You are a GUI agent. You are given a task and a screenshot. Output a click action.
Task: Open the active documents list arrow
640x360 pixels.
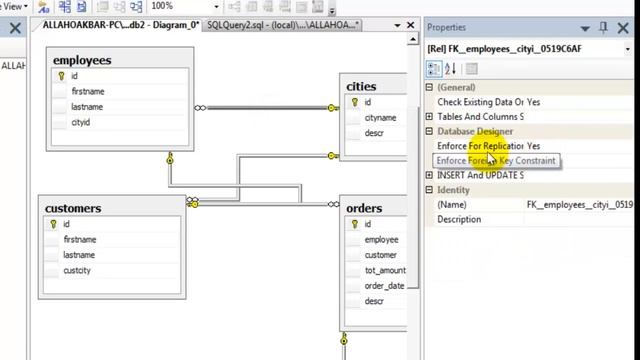(397, 26)
